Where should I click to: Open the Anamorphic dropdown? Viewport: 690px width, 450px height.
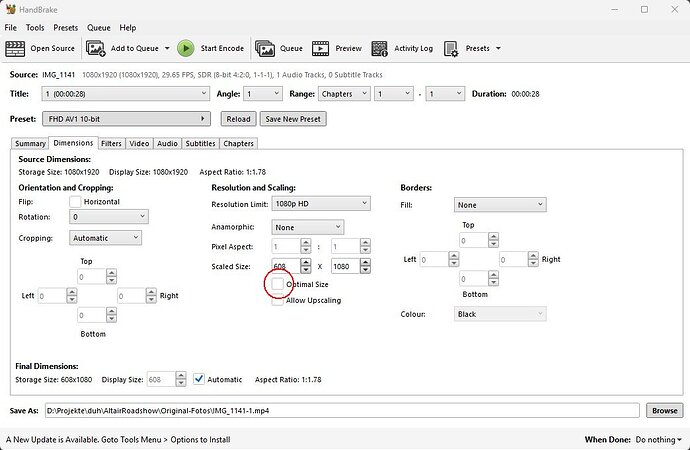point(308,227)
